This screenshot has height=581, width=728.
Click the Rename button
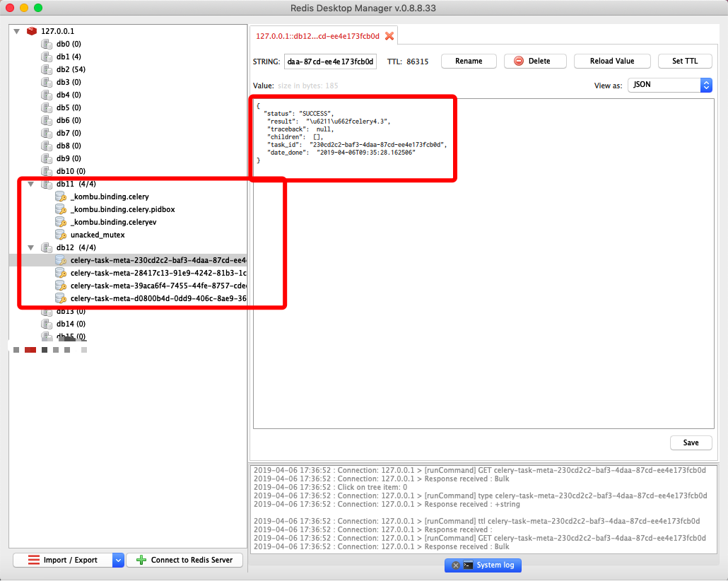pyautogui.click(x=469, y=61)
